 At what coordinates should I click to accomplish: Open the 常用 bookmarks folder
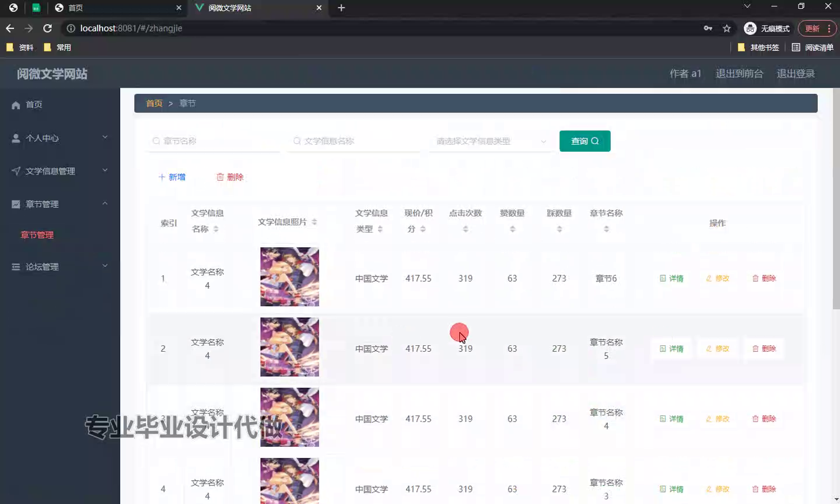coord(58,47)
